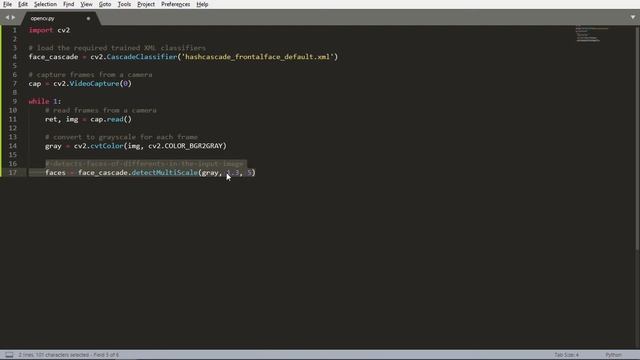Select the opencv.py tab

(x=59, y=18)
